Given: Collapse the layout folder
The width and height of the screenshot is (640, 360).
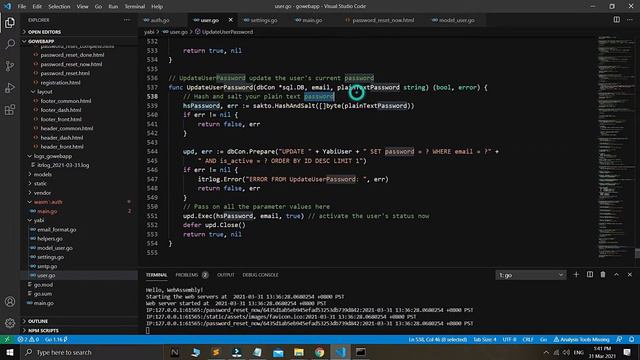Looking at the screenshot, I should pyautogui.click(x=45, y=91).
